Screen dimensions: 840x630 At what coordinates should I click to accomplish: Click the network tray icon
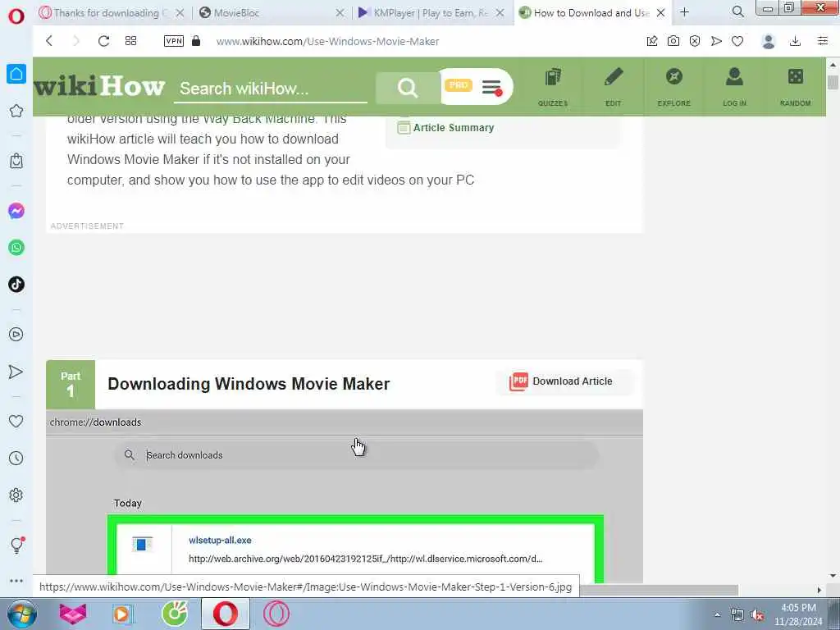tap(737, 615)
